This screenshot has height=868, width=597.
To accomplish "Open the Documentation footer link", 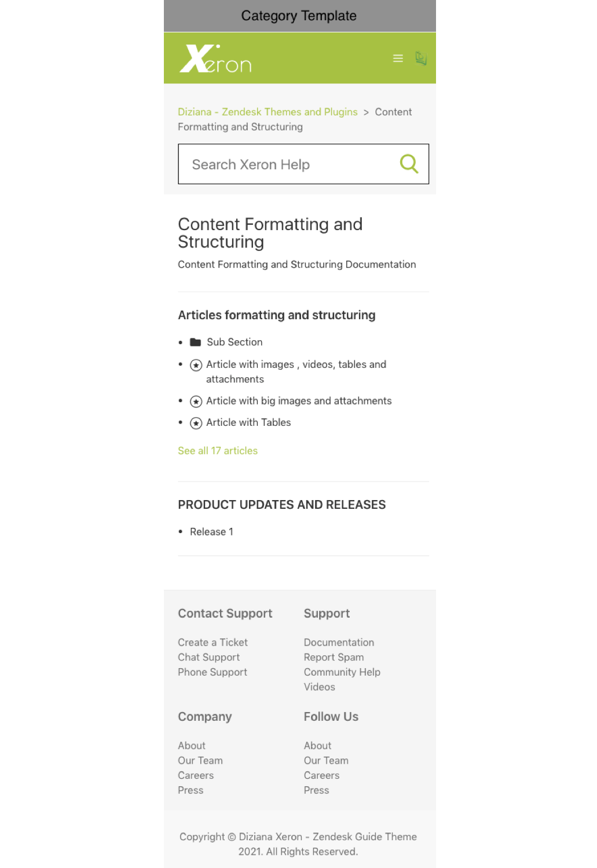I will pyautogui.click(x=339, y=643).
